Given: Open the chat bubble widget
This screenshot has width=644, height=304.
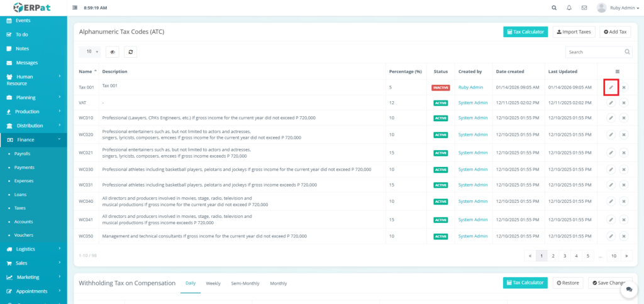Looking at the screenshot, I should 628,290.
